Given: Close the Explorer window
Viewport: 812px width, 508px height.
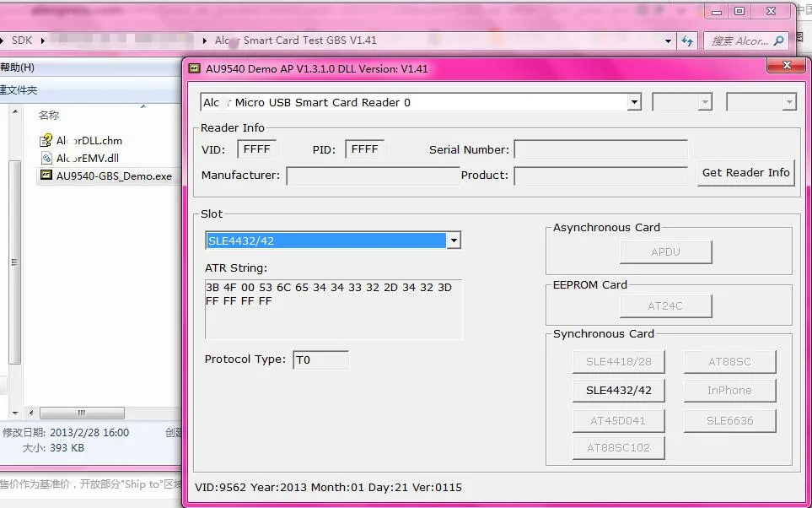Looking at the screenshot, I should (x=772, y=11).
